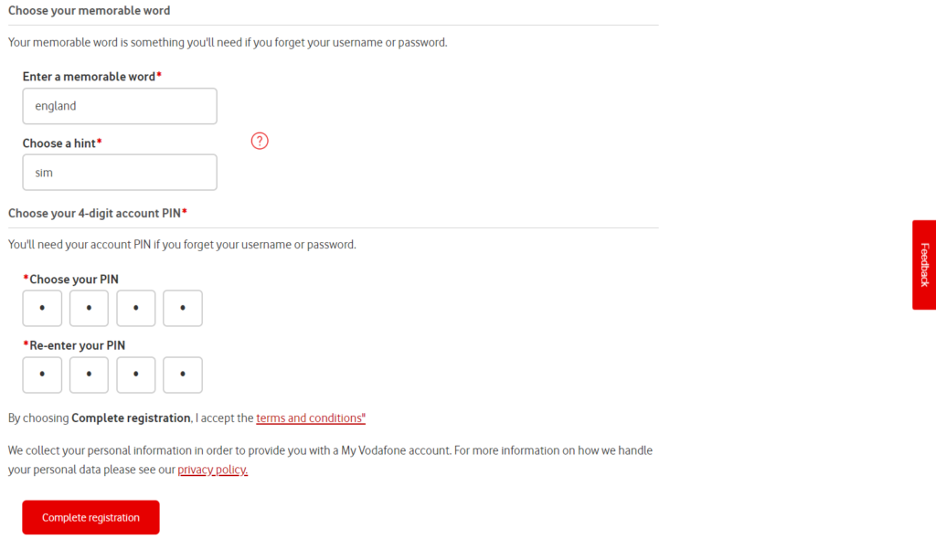This screenshot has width=936, height=560.
Task: Click the memorable word input field
Action: click(x=120, y=106)
